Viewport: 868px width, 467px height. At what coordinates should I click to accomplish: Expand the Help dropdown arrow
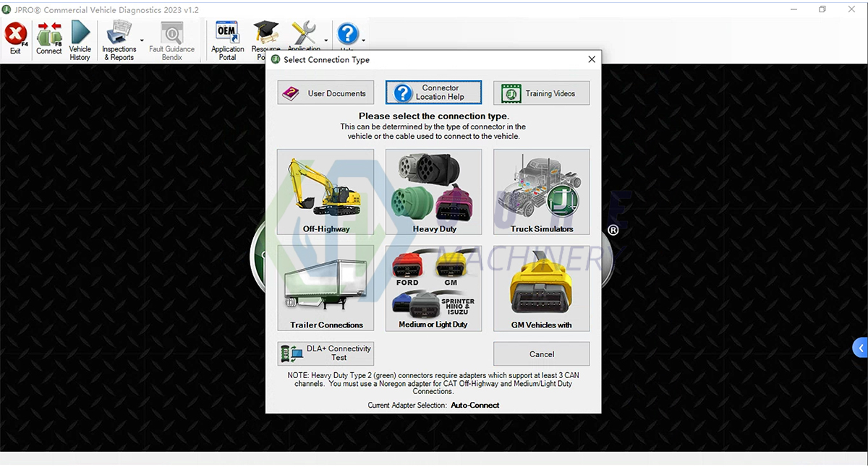(363, 40)
